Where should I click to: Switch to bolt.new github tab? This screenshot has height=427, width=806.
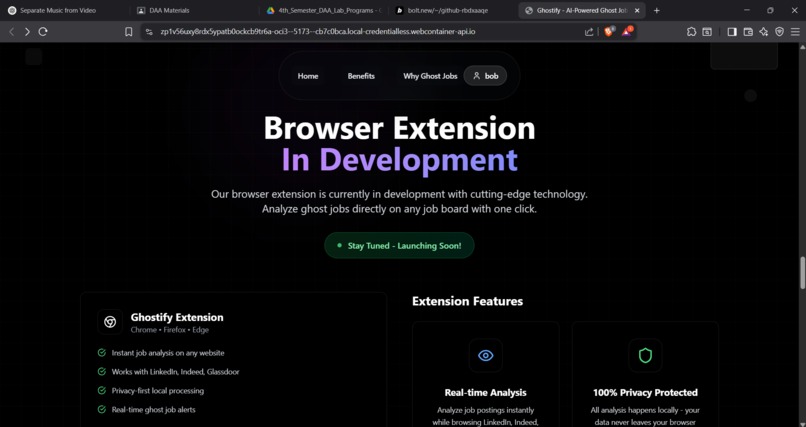[453, 10]
